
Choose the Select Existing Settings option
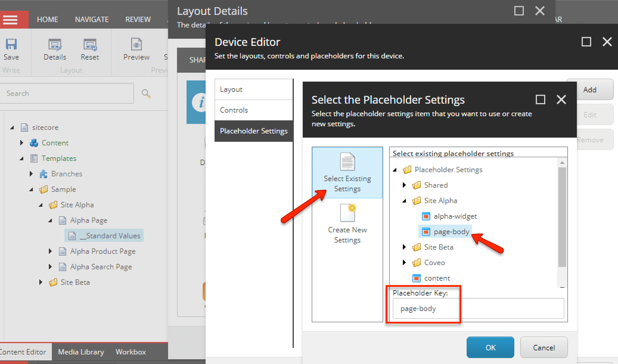click(347, 172)
